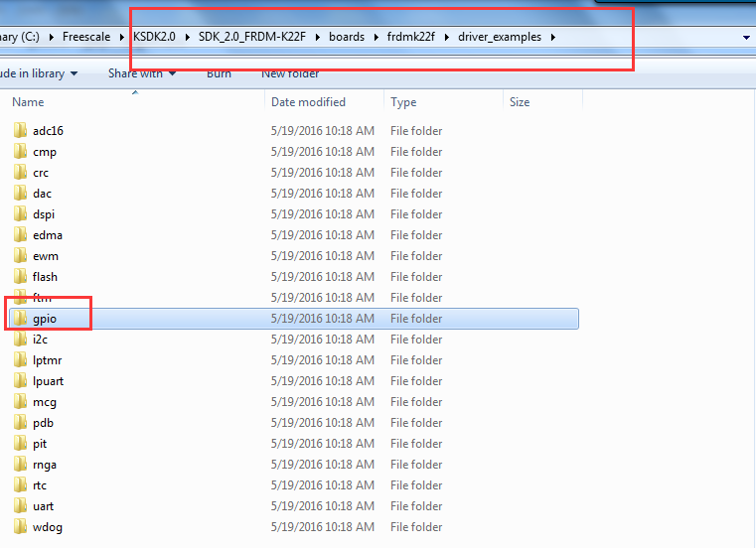Screen dimensions: 756x548
Task: Select the rnga folder icon
Action: (x=20, y=465)
